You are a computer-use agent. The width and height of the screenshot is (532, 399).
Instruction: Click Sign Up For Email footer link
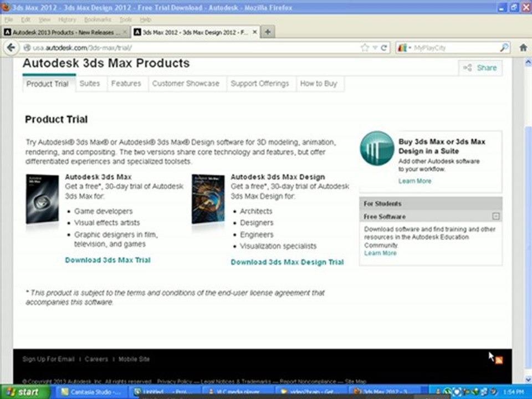tap(48, 359)
